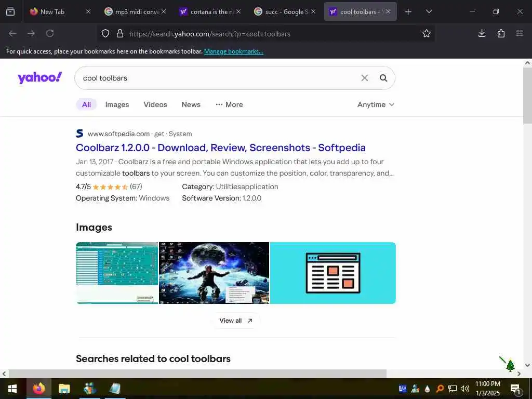
Task: Close the cortana Yahoo tab
Action: 238,11
